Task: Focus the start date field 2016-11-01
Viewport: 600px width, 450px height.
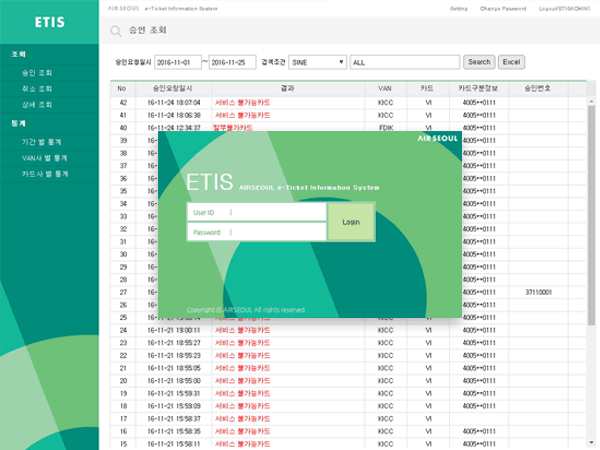Action: 178,62
